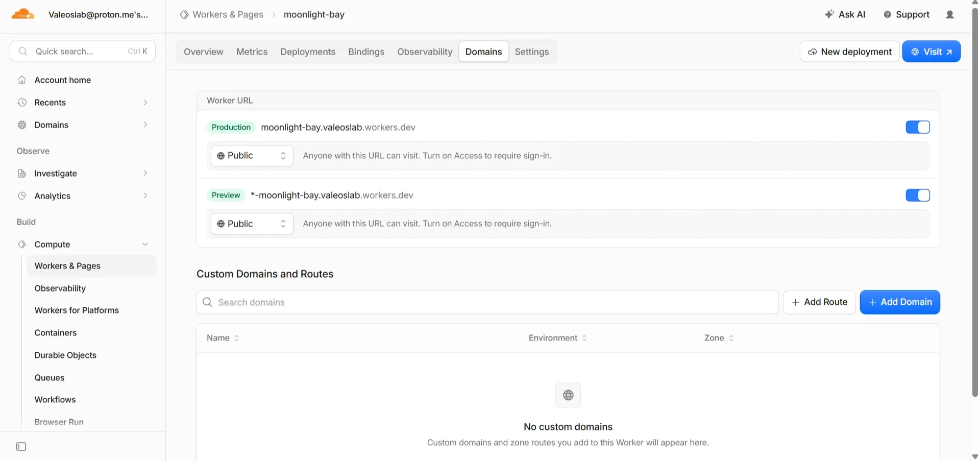Open the Settings tab
The height and width of the screenshot is (461, 980).
[x=532, y=52]
